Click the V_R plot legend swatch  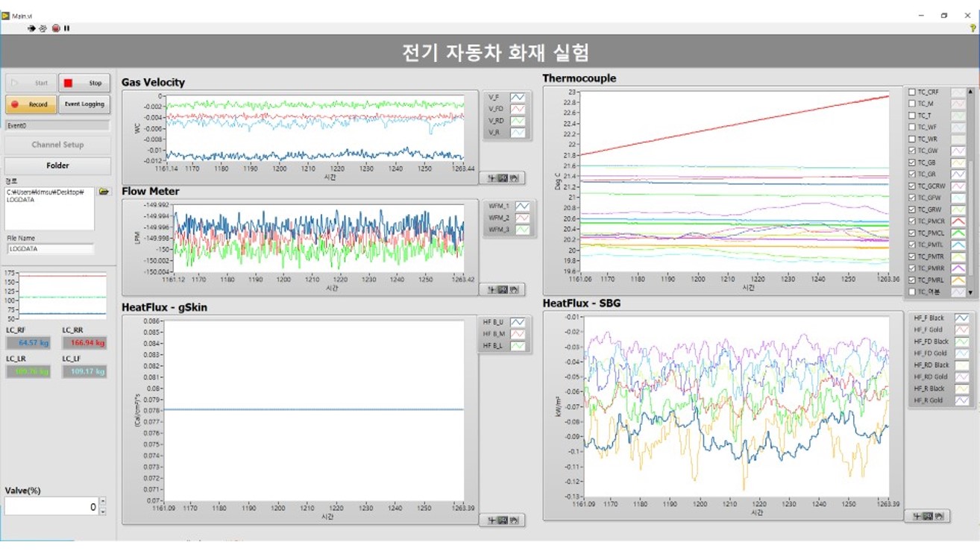[518, 133]
